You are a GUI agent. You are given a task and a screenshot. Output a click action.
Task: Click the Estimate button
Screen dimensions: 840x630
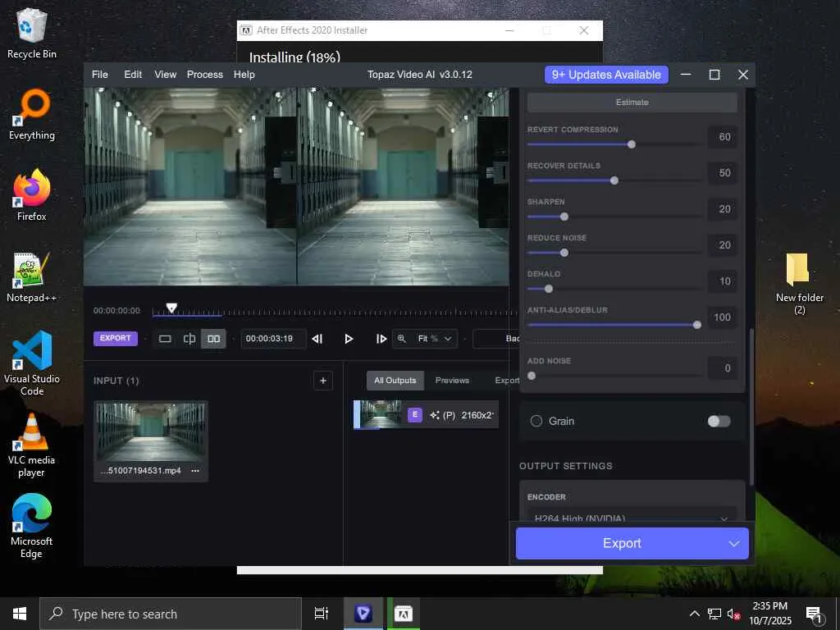pyautogui.click(x=632, y=103)
